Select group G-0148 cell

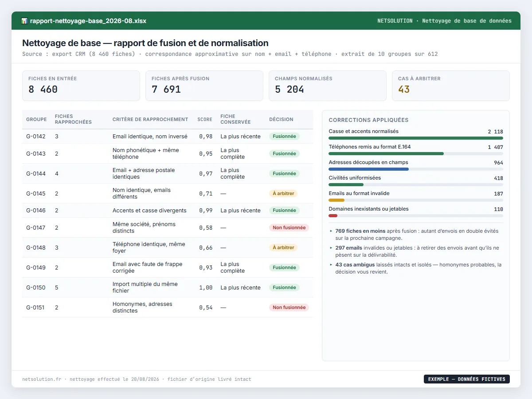(36, 247)
